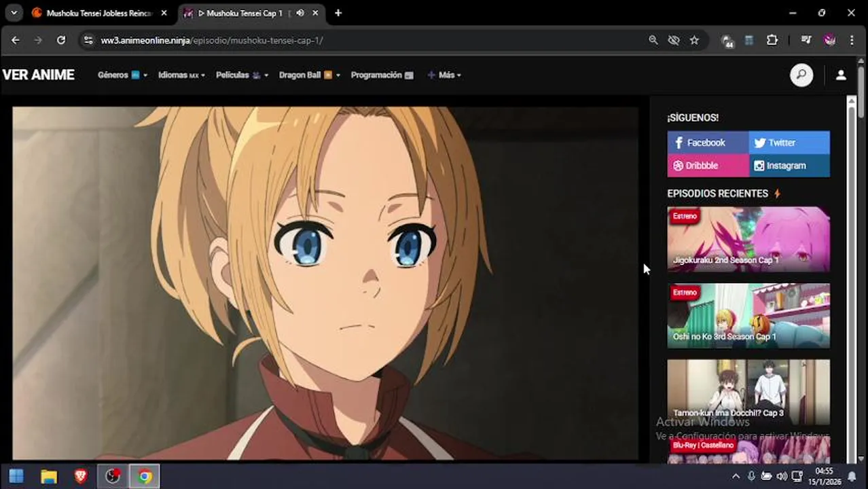Open the Windows Start menu

(x=16, y=476)
